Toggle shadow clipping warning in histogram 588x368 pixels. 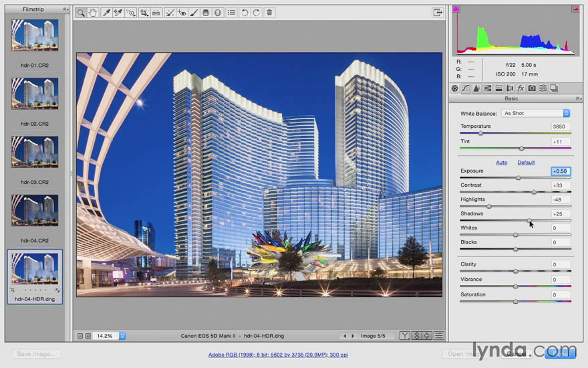pos(456,9)
